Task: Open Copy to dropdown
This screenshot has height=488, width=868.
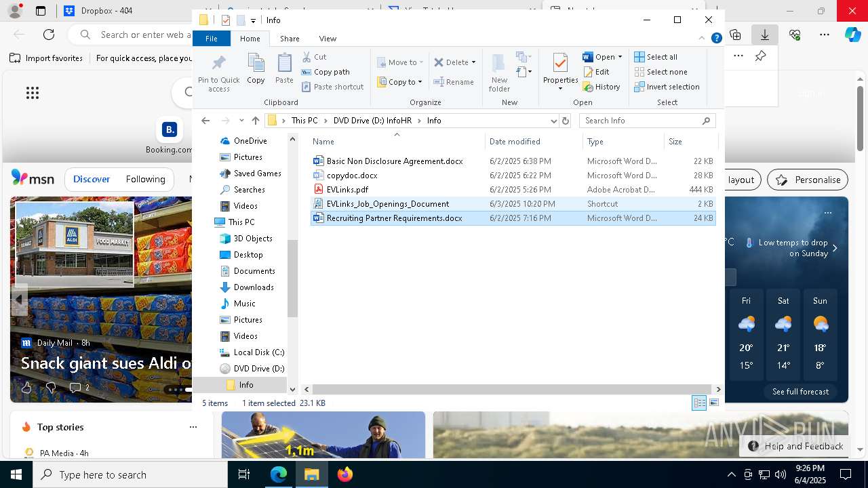Action: pyautogui.click(x=400, y=82)
